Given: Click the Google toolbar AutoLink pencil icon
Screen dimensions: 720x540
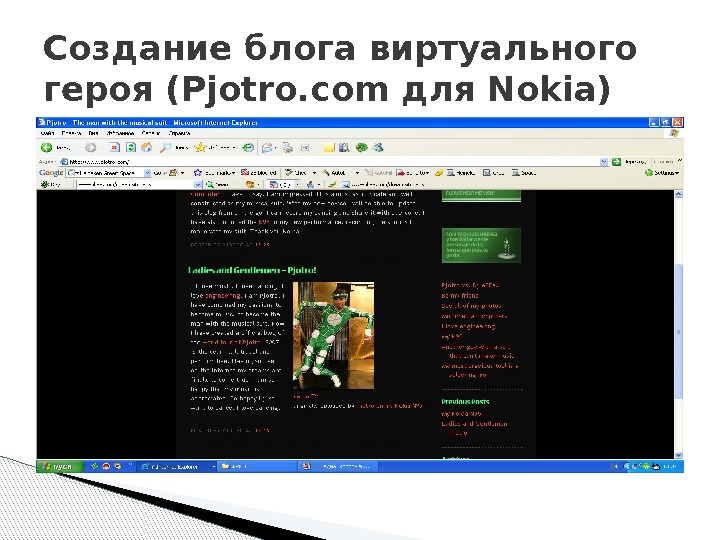Looking at the screenshot, I should tap(326, 173).
